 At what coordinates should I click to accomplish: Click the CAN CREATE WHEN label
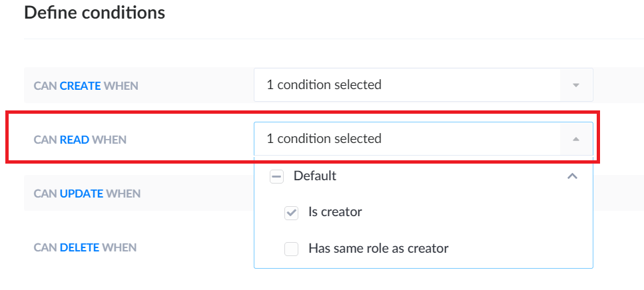pyautogui.click(x=86, y=86)
